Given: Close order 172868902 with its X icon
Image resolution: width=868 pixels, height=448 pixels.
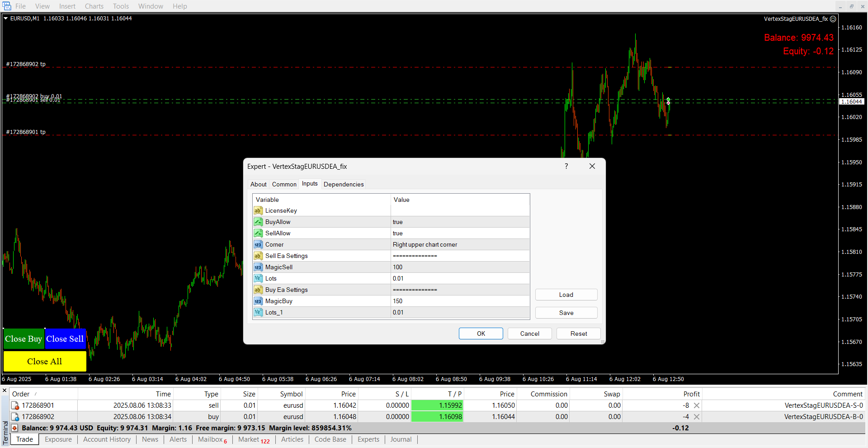Looking at the screenshot, I should coord(697,417).
